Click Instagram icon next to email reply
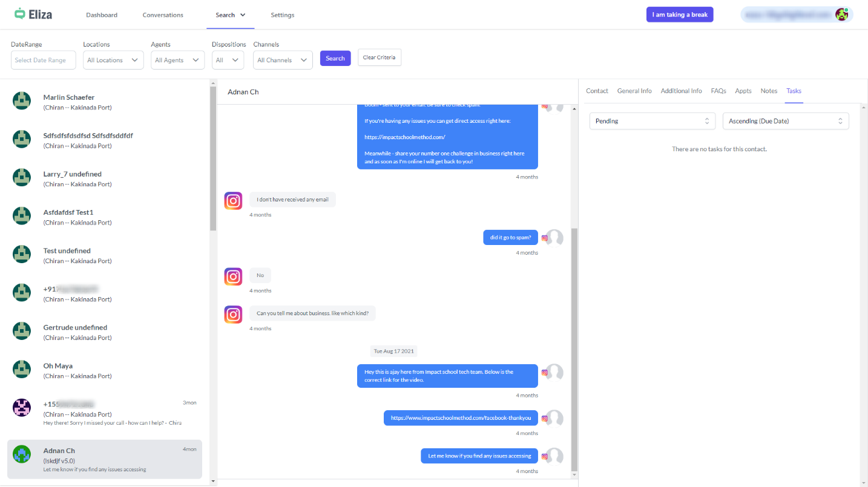This screenshot has width=868, height=487. [234, 201]
